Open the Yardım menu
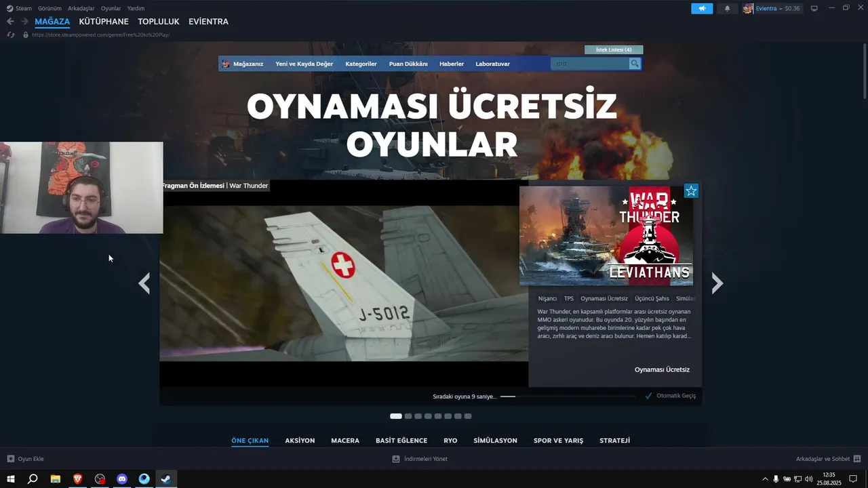Screen dimensions: 868x488 [136, 8]
